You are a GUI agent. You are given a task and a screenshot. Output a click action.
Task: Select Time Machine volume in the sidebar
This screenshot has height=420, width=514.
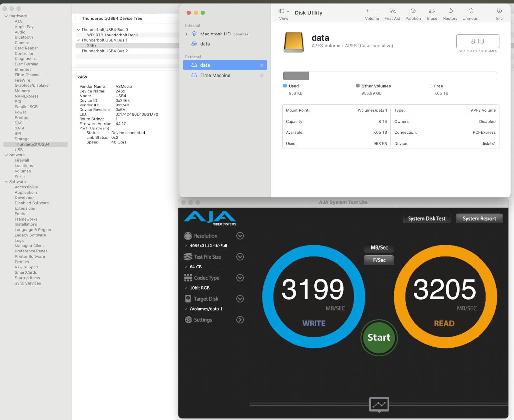coord(225,75)
